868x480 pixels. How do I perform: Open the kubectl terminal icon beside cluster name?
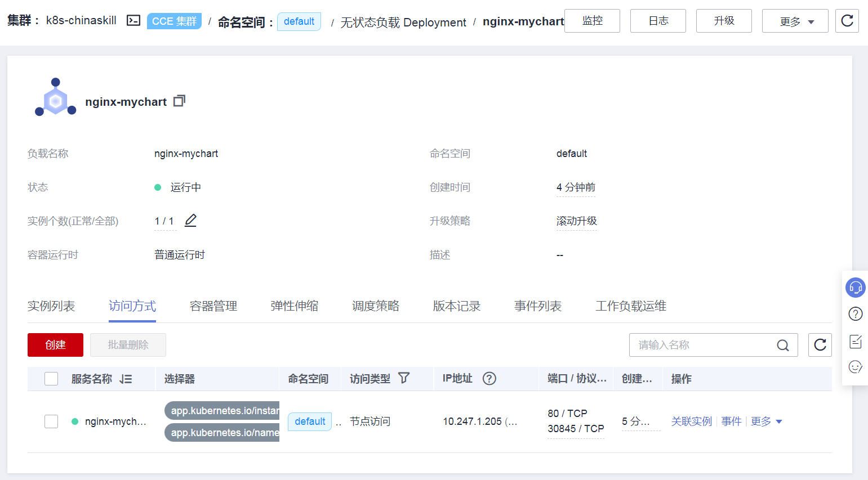(133, 21)
